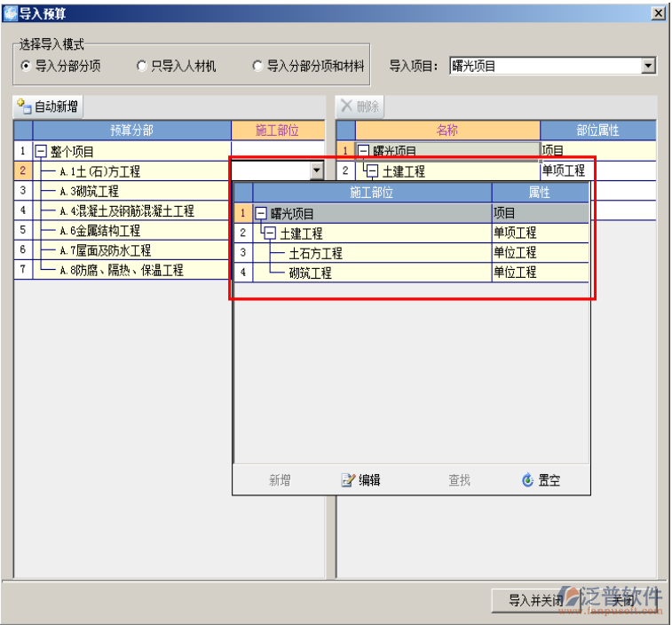
Task: Click the 编辑 edit button in popup
Action: pos(361,480)
